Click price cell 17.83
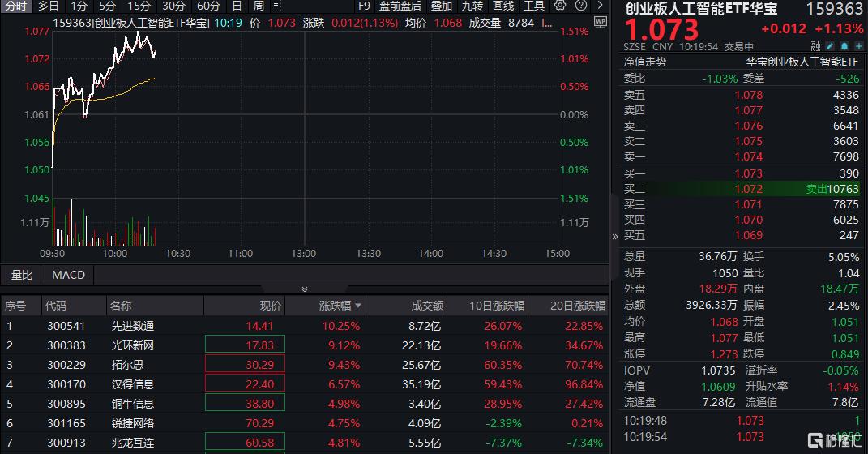The width and height of the screenshot is (868, 454). (245, 345)
